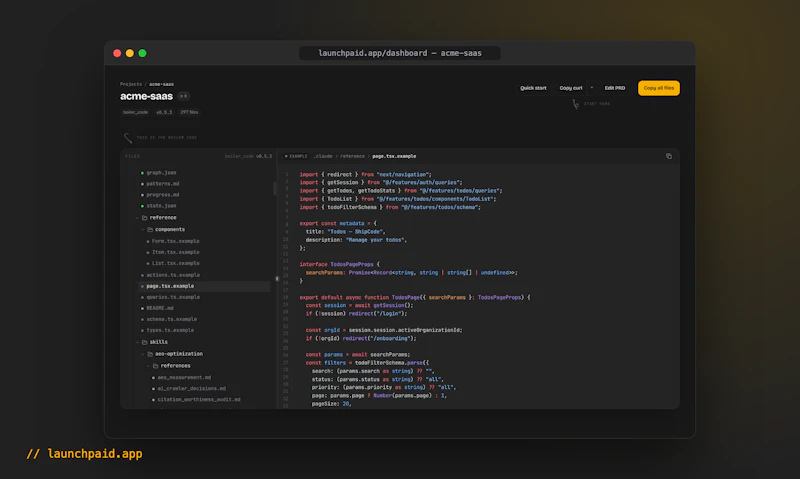The height and width of the screenshot is (479, 800).
Task: Select page.tsx.example in the file tree
Action: 204,286
